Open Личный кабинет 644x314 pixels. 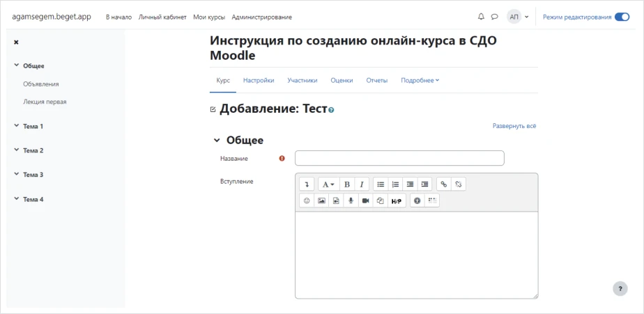(x=162, y=17)
